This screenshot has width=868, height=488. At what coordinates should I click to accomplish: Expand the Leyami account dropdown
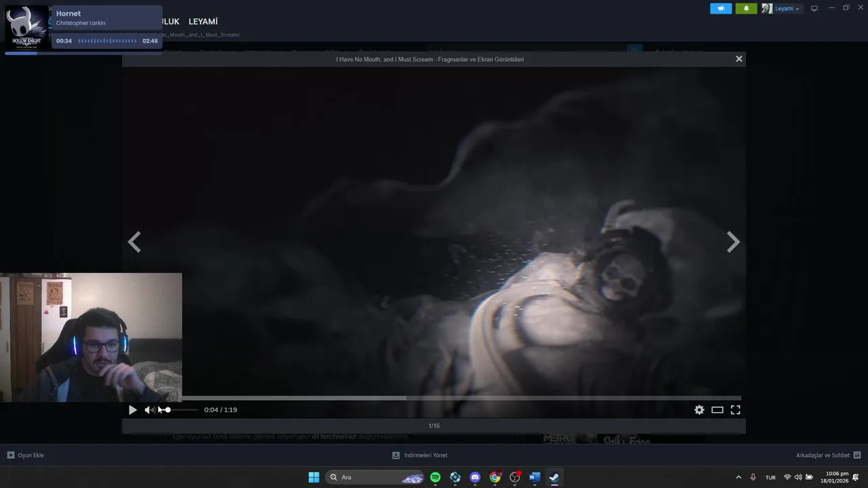(787, 9)
